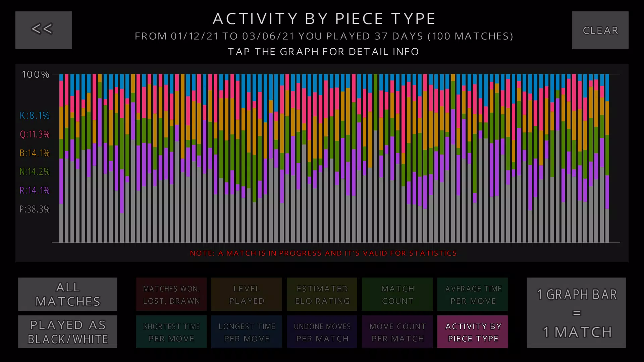Select AVERAGE TIME PER MOVE stat view
This screenshot has height=362, width=644.
point(473,294)
